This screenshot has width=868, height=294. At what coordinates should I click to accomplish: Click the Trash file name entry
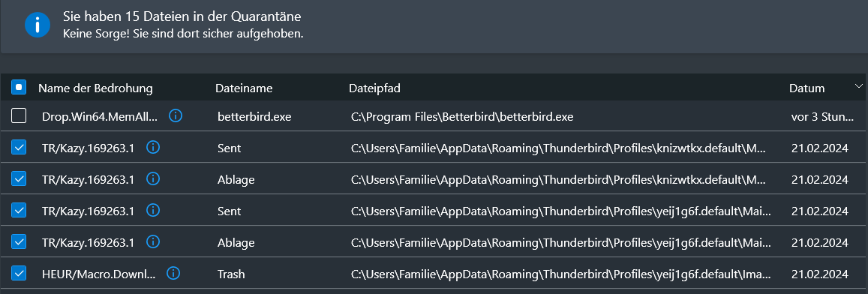coord(231,274)
